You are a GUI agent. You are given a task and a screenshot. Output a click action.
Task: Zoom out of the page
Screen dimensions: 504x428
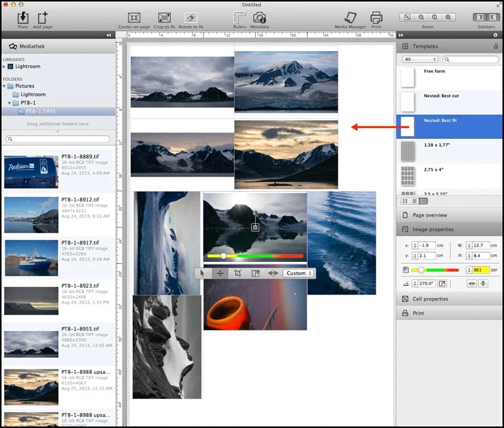[x=421, y=17]
